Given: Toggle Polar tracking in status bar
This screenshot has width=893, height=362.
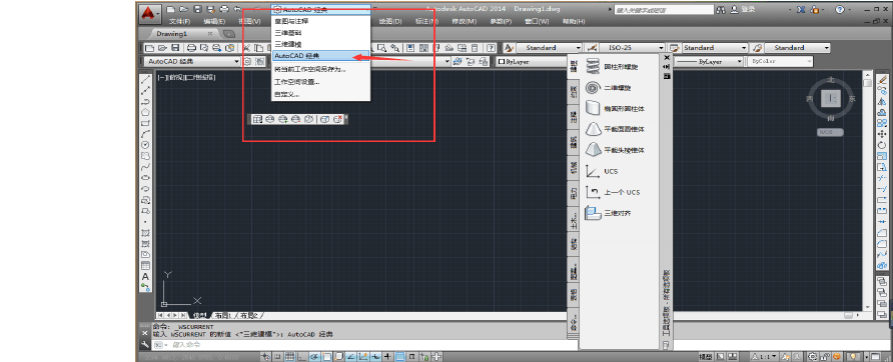Looking at the screenshot, I should [x=313, y=357].
